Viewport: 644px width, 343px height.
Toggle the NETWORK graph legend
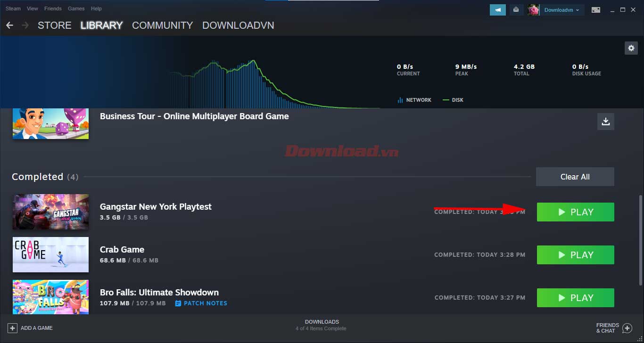[414, 100]
